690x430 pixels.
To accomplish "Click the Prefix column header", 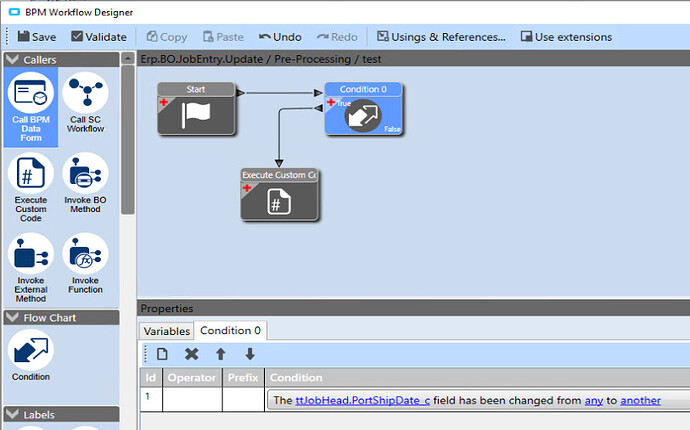I will click(243, 378).
